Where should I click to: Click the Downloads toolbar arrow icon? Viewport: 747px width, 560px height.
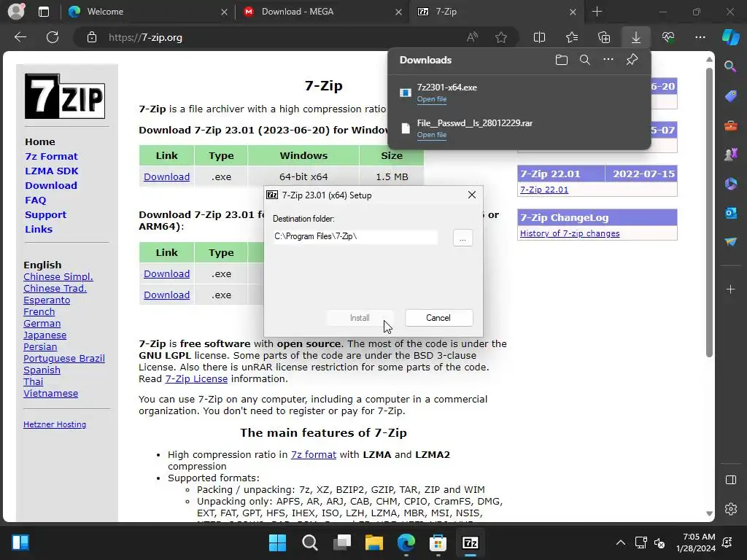636,37
